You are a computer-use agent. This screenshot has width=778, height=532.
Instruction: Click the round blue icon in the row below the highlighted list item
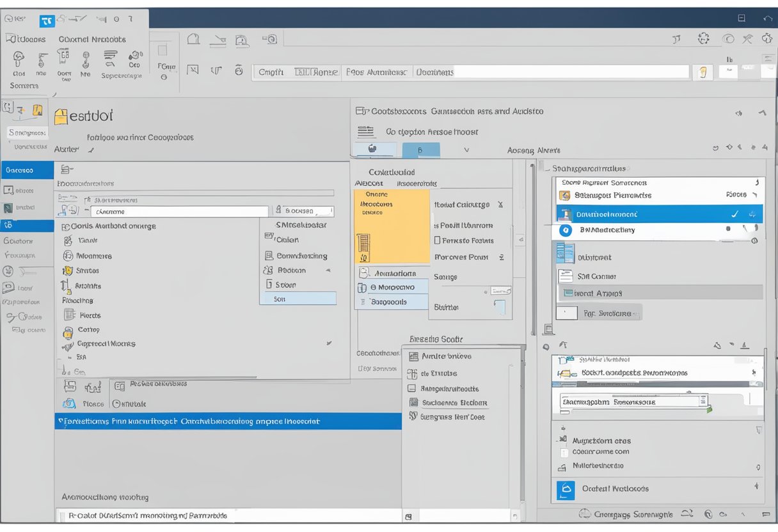click(565, 230)
